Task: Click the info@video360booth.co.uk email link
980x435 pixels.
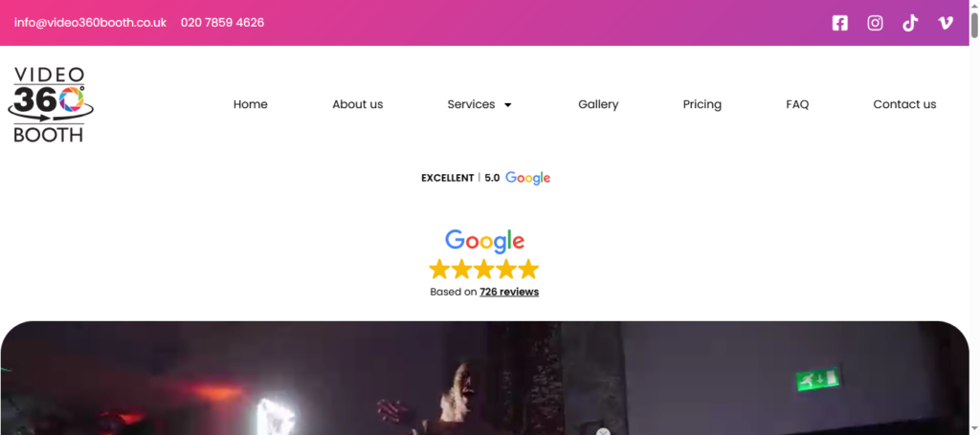Action: tap(90, 23)
